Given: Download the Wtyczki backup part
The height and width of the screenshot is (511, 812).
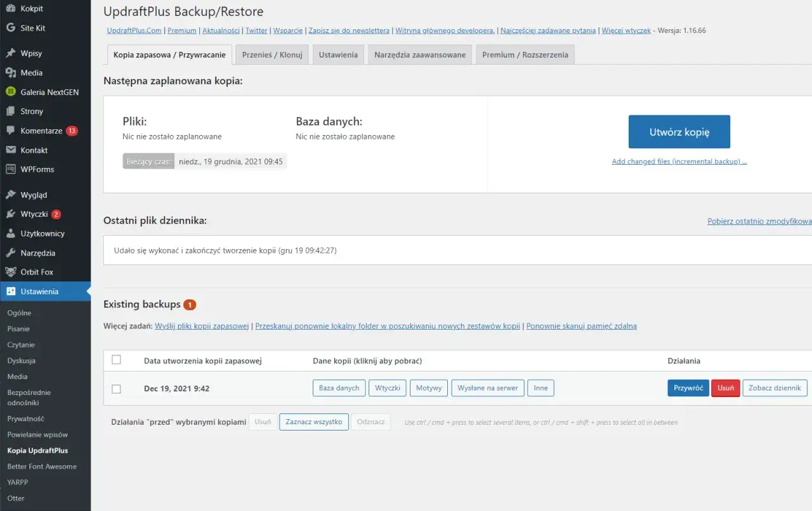Looking at the screenshot, I should (388, 388).
